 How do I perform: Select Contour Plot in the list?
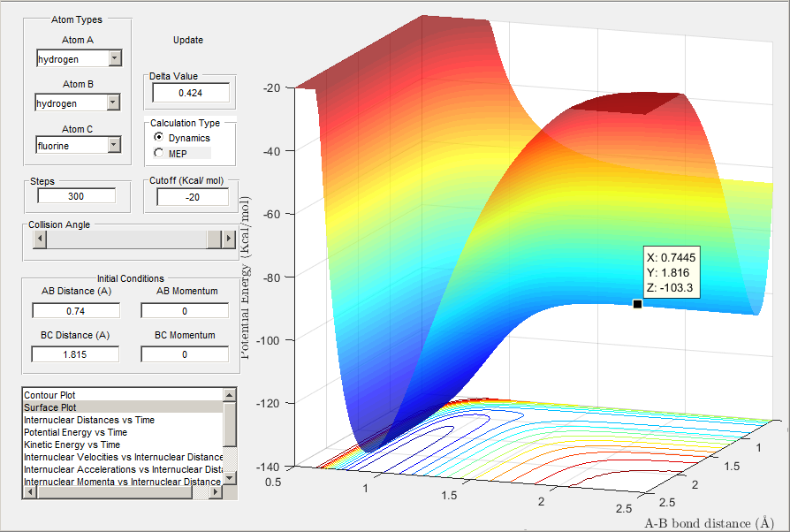[x=123, y=395]
